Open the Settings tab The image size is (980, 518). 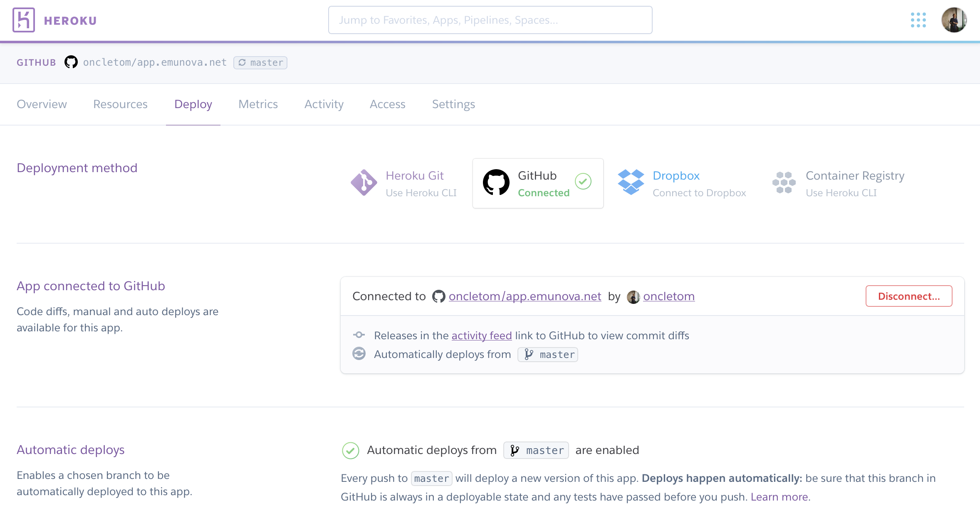point(453,104)
